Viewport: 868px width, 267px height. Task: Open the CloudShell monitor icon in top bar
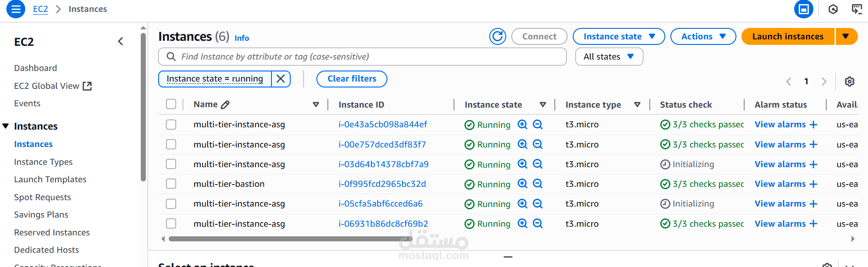(857, 9)
